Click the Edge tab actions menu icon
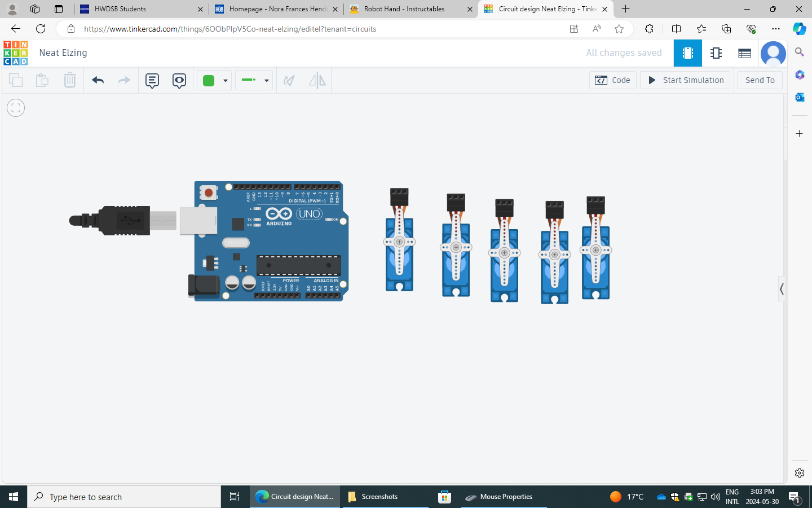The image size is (812, 508). click(x=58, y=9)
